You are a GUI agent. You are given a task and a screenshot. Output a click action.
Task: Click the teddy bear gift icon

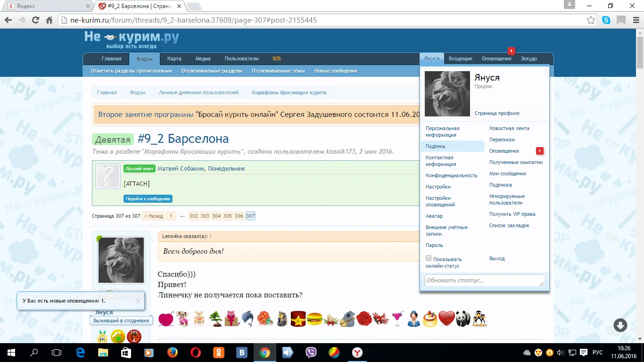[199, 319]
